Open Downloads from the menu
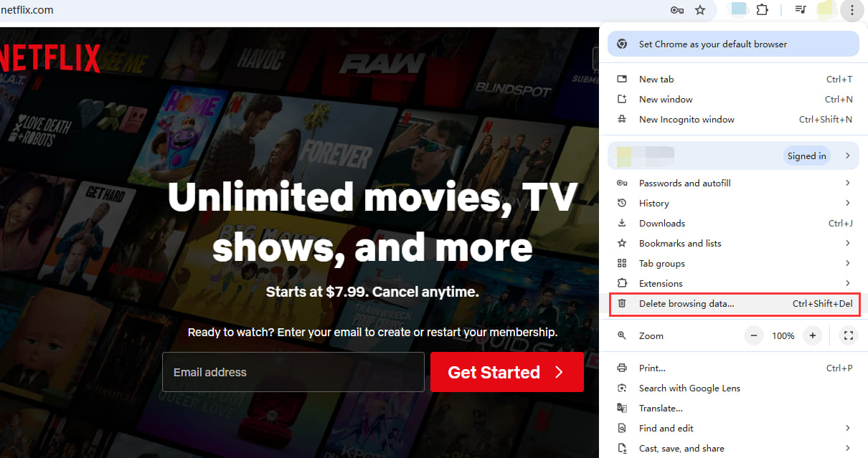The image size is (868, 458). coord(733,224)
